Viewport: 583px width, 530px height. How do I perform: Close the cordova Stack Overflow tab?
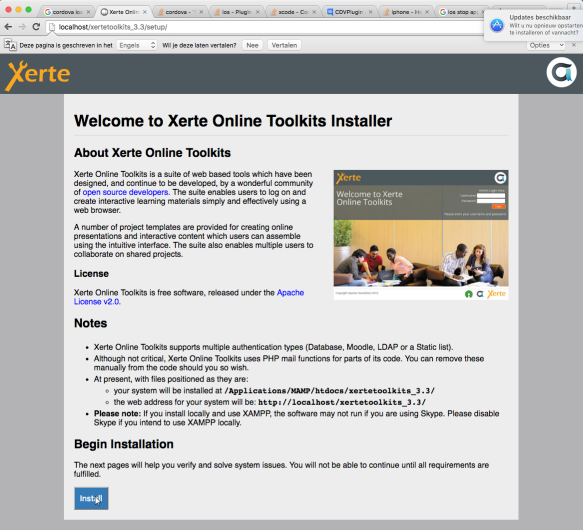pyautogui.click(x=201, y=12)
